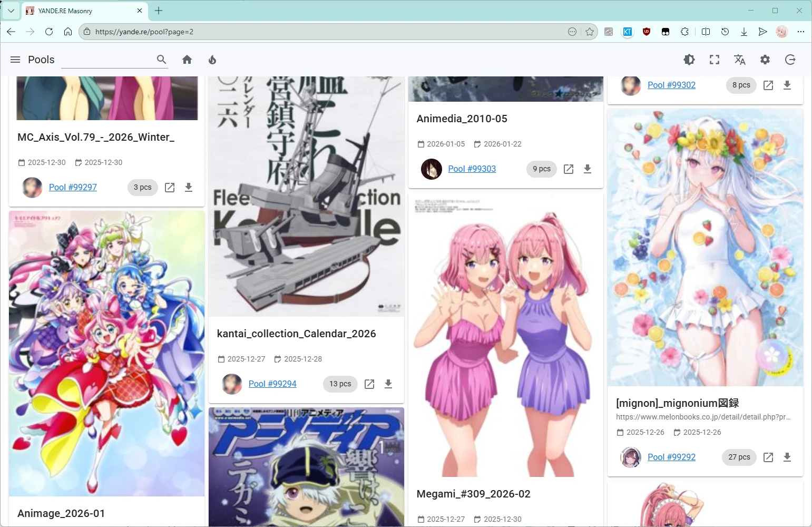Open the uBlock Origin extension icon

tap(647, 32)
